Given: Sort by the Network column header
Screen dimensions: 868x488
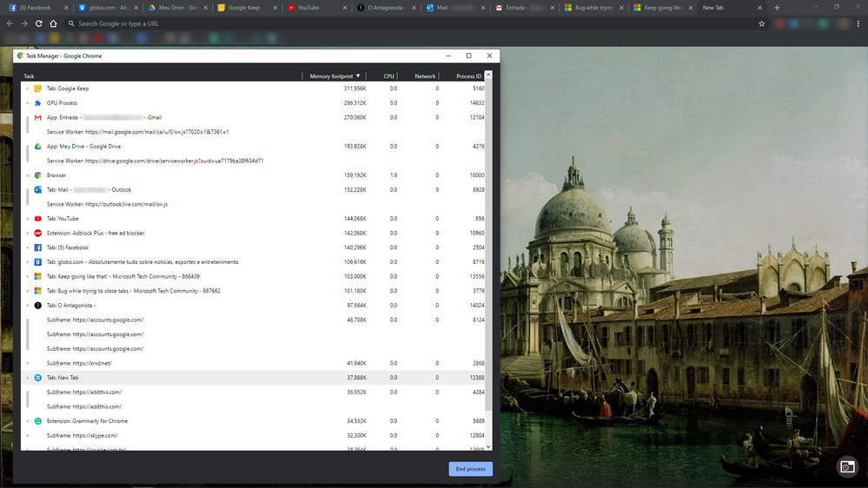Looking at the screenshot, I should (425, 76).
